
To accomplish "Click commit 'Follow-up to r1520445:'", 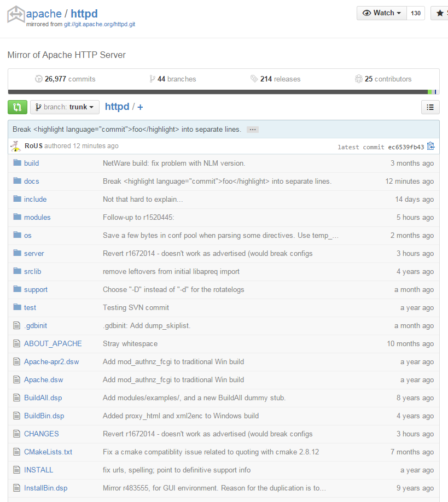I will coord(138,218).
